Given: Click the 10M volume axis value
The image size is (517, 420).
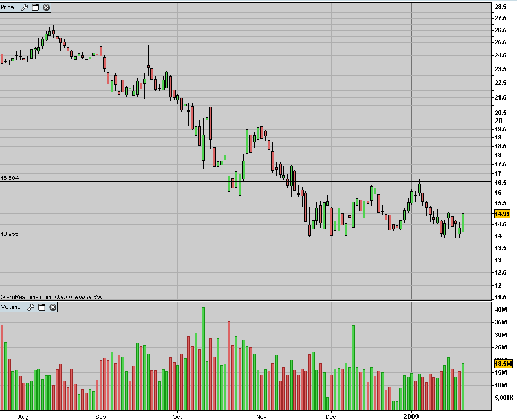Looking at the screenshot, I should coord(501,385).
